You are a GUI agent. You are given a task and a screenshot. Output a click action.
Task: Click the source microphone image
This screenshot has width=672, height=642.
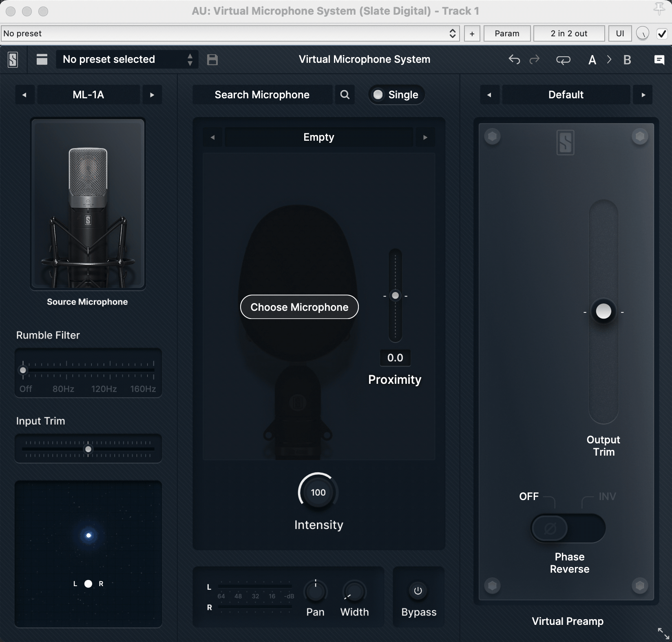tap(88, 204)
